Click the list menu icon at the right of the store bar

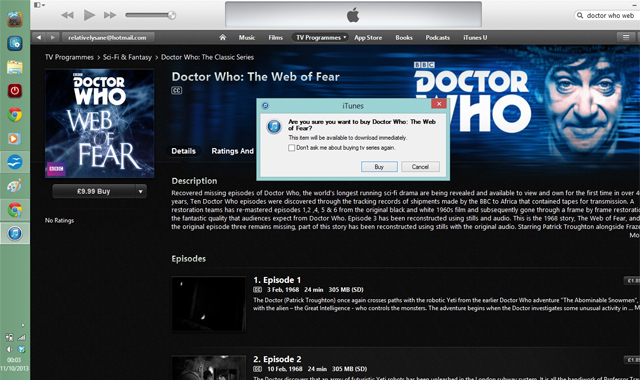626,37
